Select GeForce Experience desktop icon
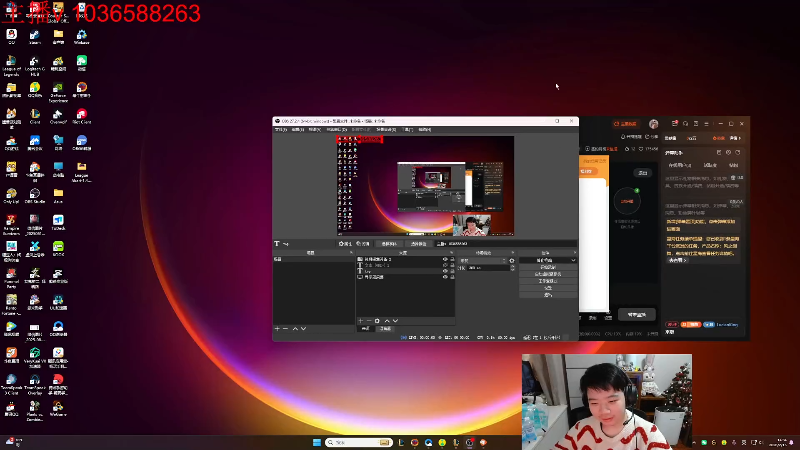800x450 pixels. [58, 92]
